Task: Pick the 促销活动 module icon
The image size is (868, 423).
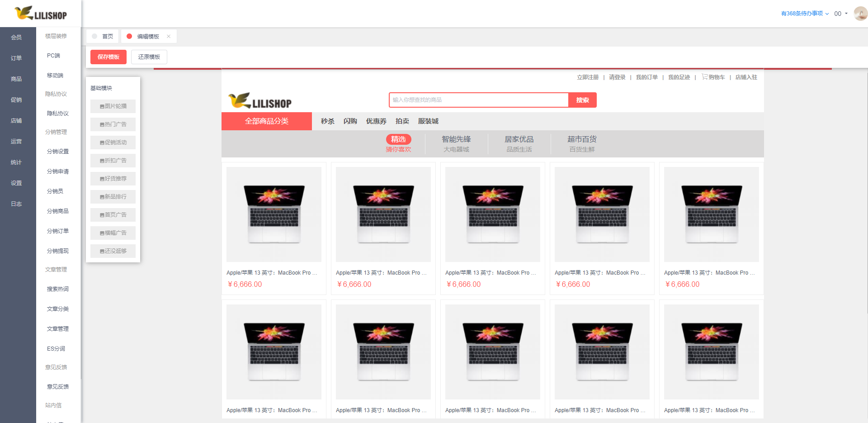Action: coord(102,143)
